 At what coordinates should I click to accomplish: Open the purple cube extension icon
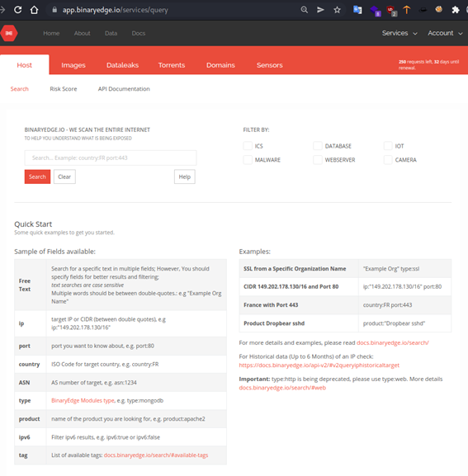coord(376,11)
